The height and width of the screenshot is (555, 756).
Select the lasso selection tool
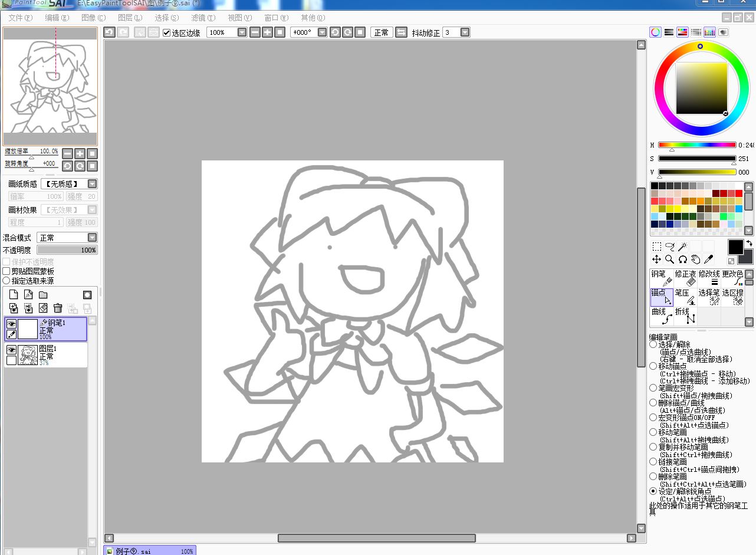[x=669, y=247]
